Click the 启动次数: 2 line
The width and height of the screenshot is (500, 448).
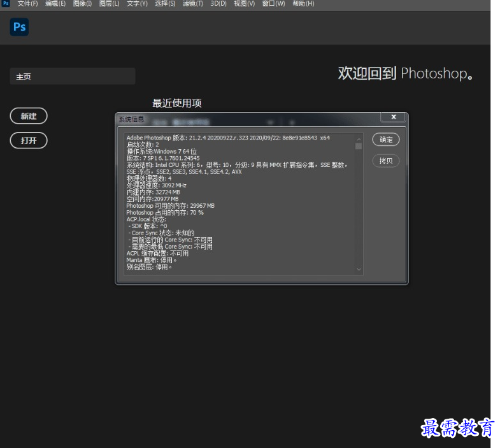point(143,145)
